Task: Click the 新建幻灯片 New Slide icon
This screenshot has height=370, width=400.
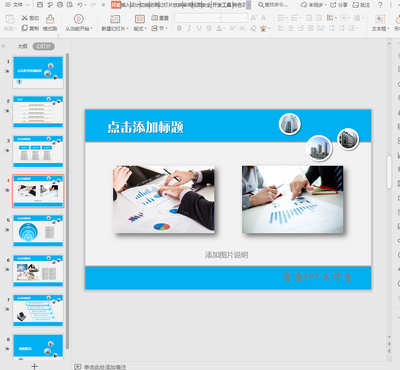Action: 115,19
